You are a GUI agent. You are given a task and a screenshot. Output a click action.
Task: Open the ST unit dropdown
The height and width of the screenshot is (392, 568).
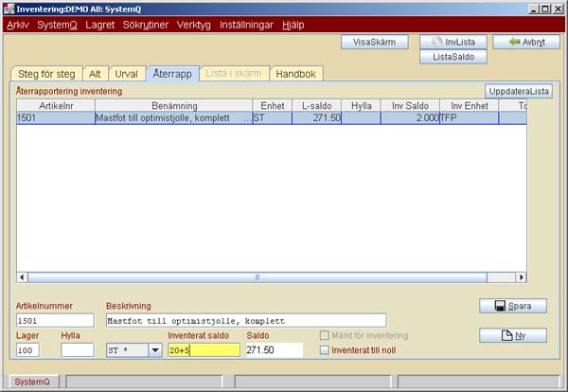click(154, 350)
